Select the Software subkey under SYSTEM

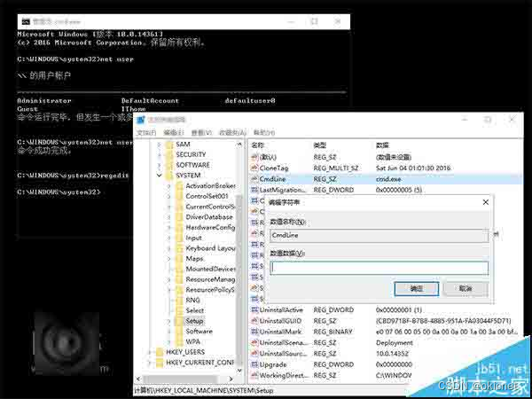(199, 331)
